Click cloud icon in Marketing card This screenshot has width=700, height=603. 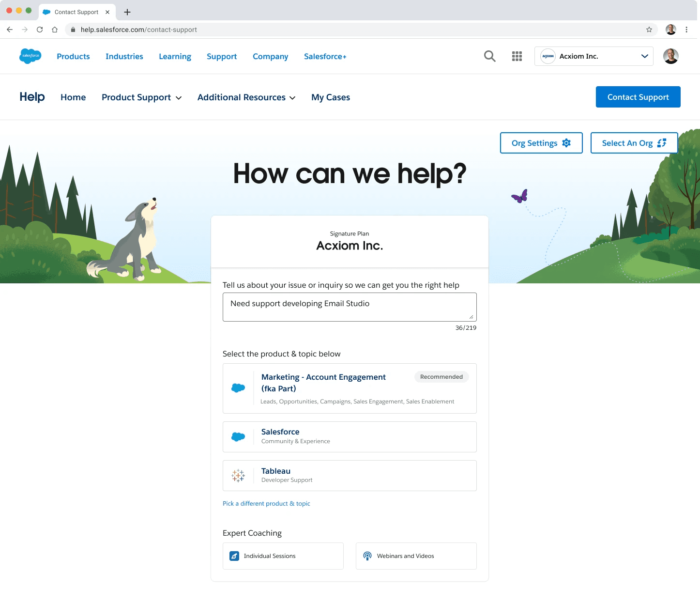coord(238,388)
